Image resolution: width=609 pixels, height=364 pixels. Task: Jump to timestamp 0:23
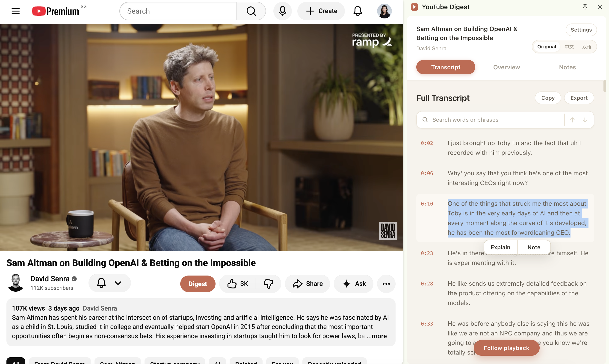[427, 253]
